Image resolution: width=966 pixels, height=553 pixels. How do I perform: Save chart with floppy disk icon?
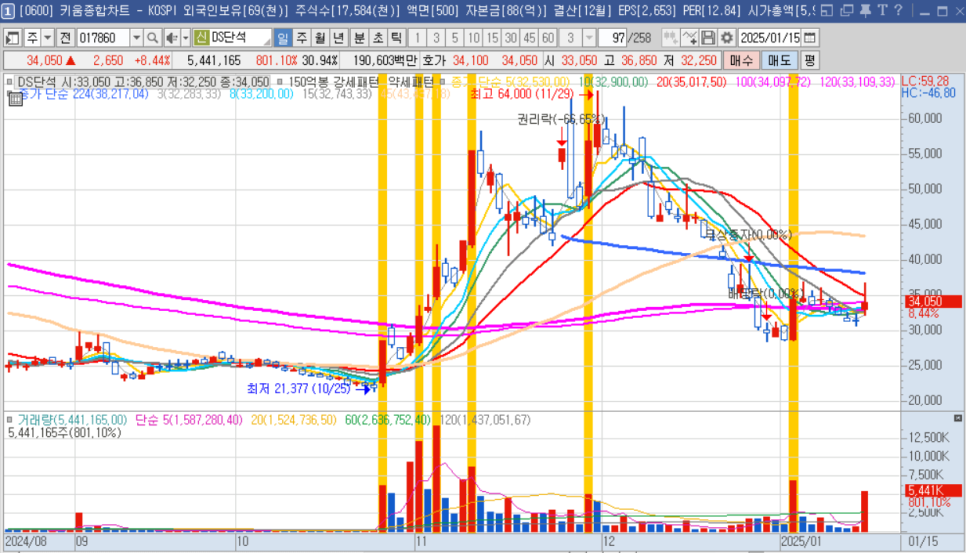(x=708, y=38)
